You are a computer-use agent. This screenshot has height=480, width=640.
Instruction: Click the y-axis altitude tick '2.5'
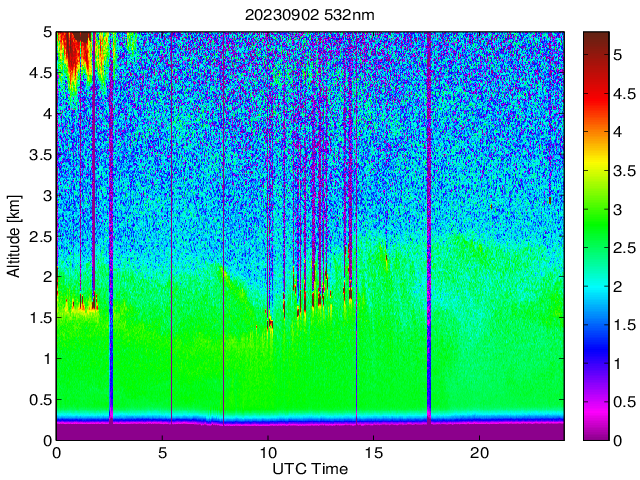39,236
